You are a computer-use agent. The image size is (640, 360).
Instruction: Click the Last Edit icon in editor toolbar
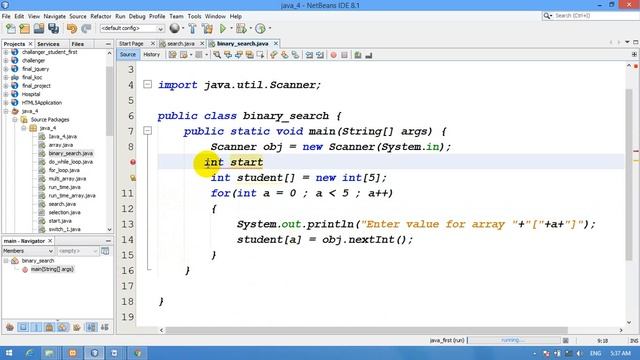click(x=172, y=55)
